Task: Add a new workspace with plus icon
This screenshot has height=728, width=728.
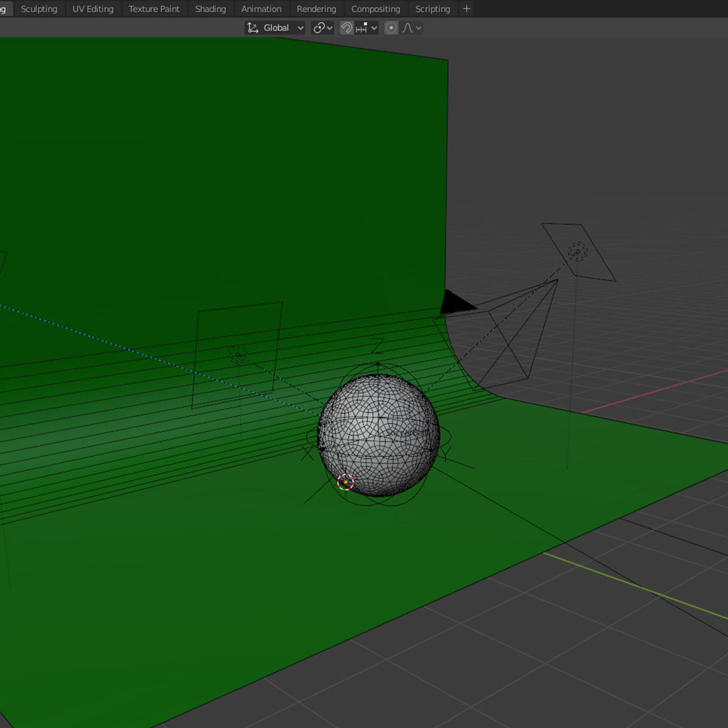Action: [466, 9]
